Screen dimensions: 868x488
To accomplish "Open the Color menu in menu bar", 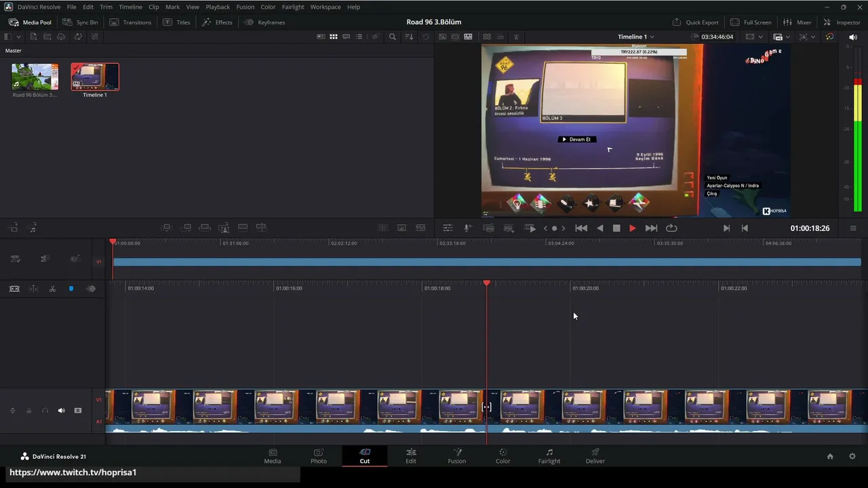I will (268, 7).
